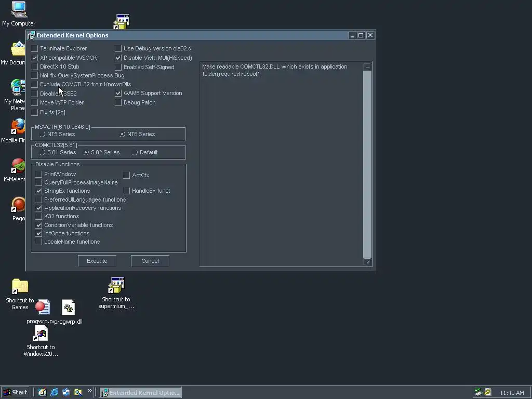The width and height of the screenshot is (532, 399).
Task: Check Use Debug version ole32.dll
Action: coord(118,48)
